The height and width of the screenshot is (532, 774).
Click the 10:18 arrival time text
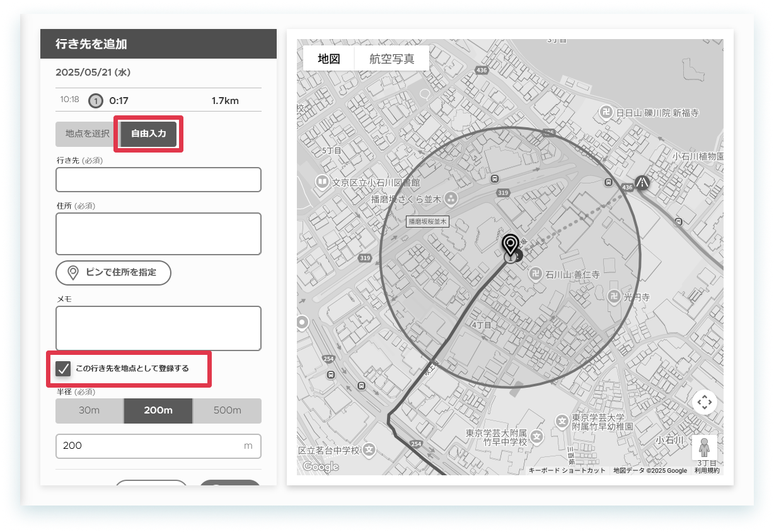click(x=69, y=100)
